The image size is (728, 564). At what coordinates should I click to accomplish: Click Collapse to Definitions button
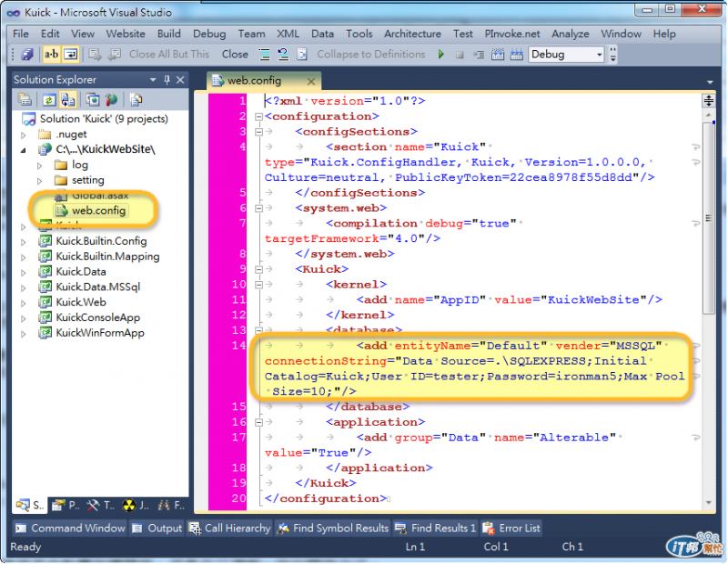tap(371, 55)
